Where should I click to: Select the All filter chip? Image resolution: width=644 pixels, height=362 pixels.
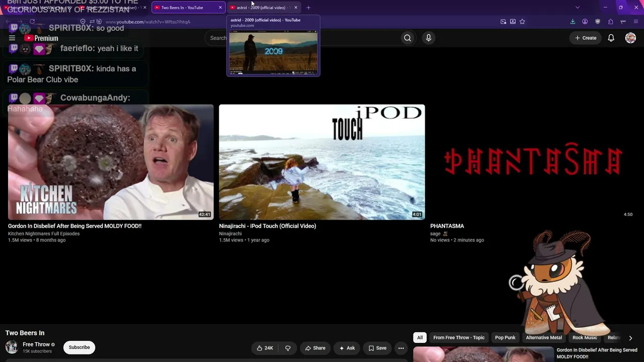(x=420, y=338)
